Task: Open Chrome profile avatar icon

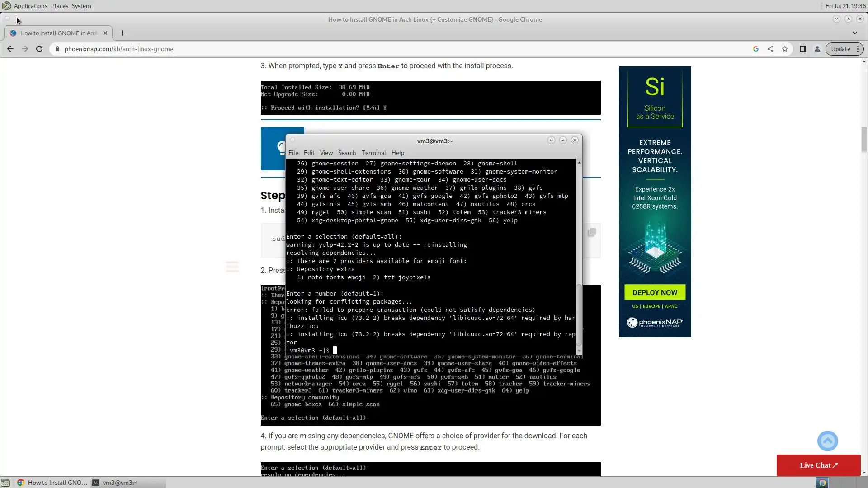Action: tap(817, 49)
